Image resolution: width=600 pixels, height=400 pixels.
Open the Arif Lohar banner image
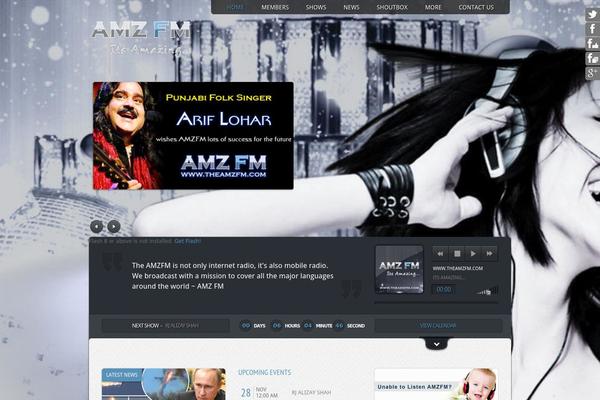click(193, 136)
